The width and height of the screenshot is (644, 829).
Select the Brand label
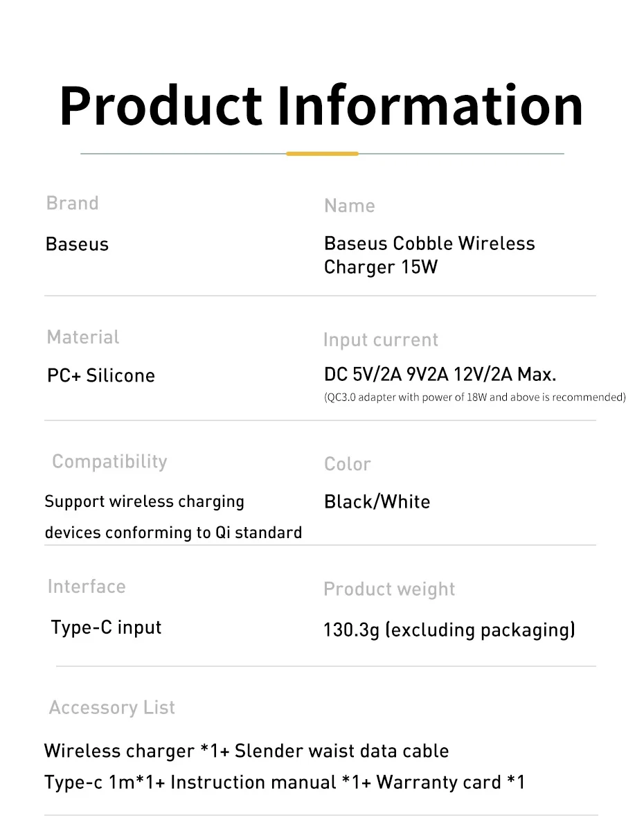tap(73, 203)
